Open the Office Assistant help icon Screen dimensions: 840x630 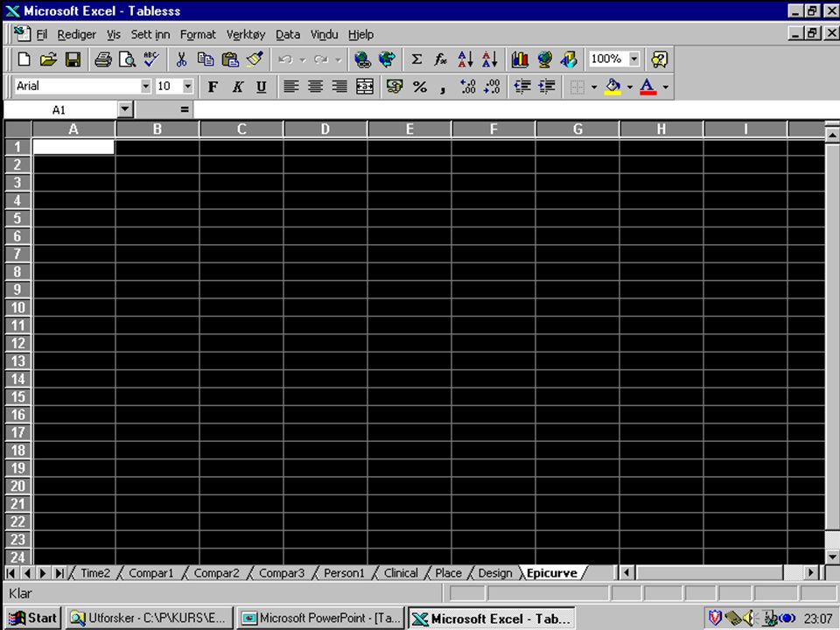(659, 59)
